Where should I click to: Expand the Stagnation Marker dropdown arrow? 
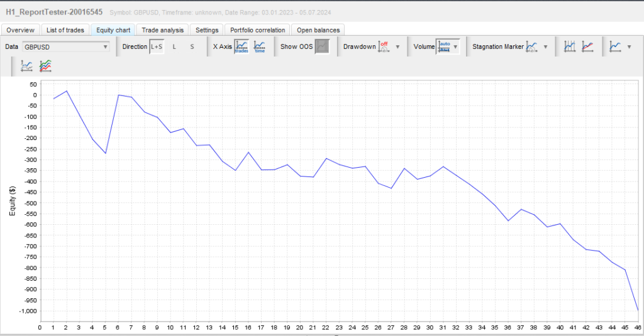545,46
